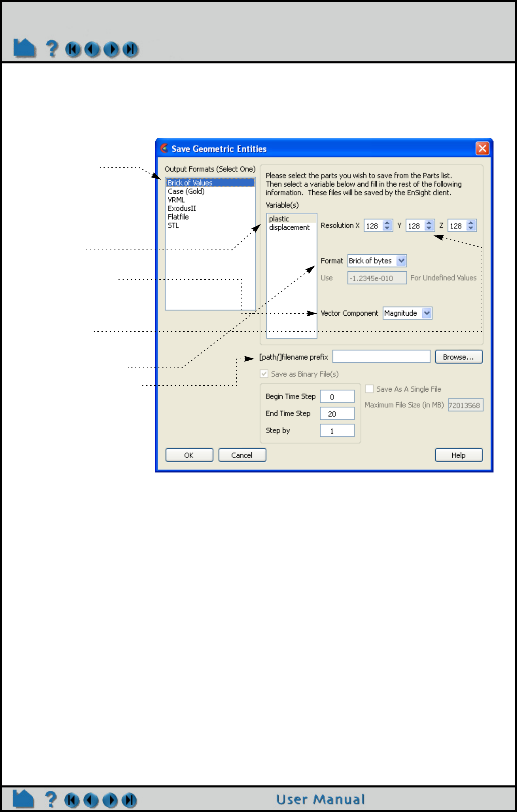The width and height of the screenshot is (517, 812).
Task: Open help question mark in bottom bar
Action: point(51,799)
